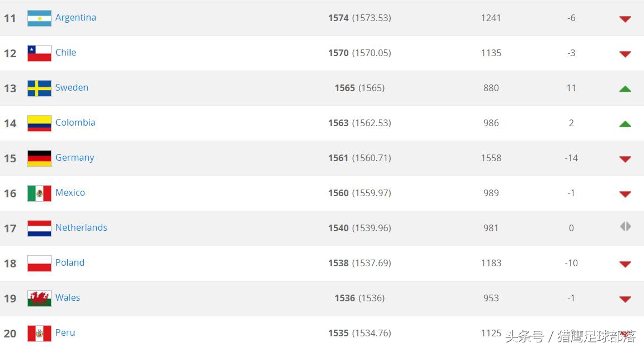Open the Poland team link
This screenshot has width=644, height=348.
click(x=70, y=262)
